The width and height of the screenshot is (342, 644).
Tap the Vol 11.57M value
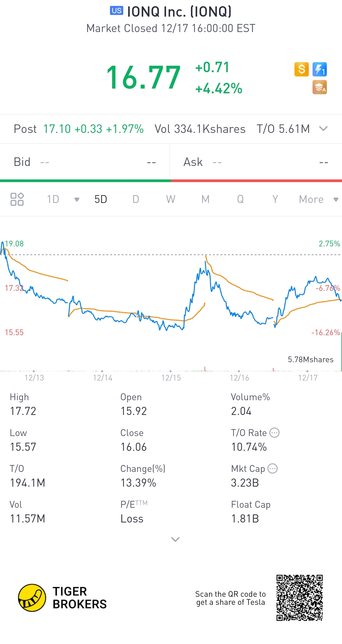28,518
